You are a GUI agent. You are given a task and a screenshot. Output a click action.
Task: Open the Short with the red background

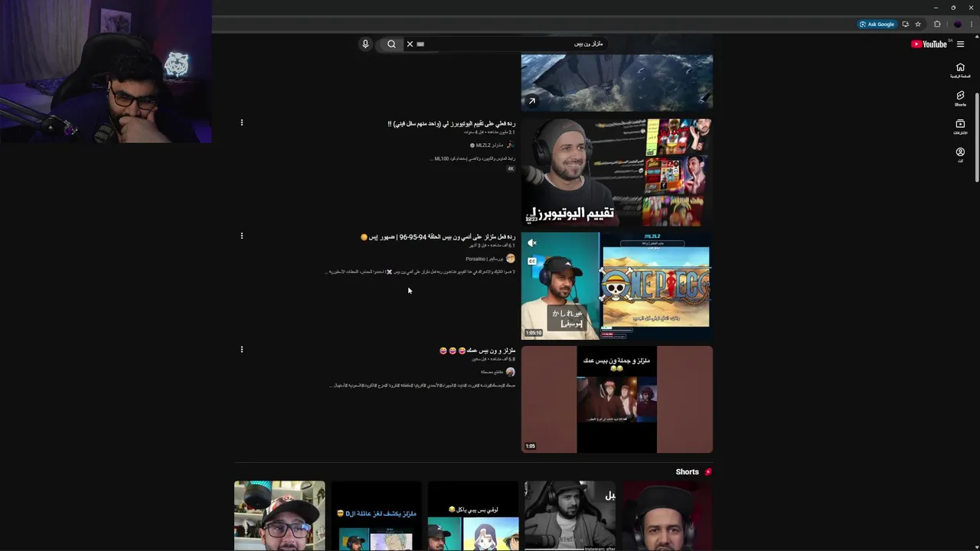[x=667, y=516]
